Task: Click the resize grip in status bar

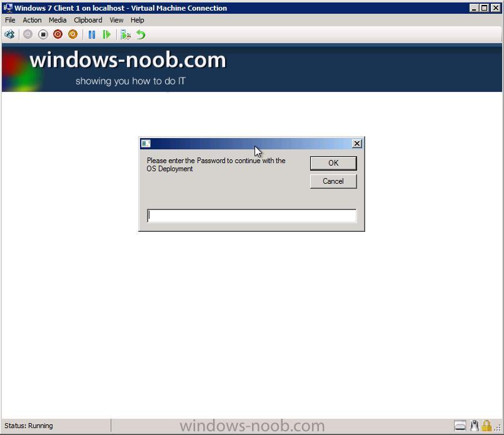Action: point(498,428)
